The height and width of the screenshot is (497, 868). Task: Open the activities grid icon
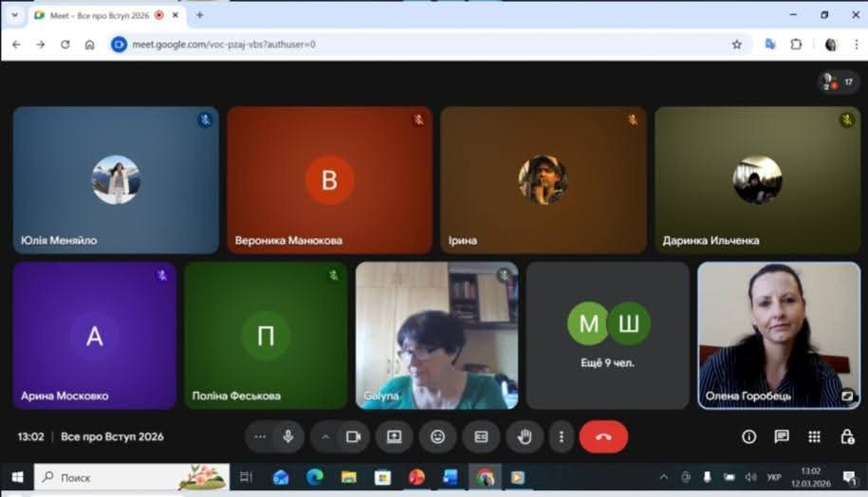(814, 436)
